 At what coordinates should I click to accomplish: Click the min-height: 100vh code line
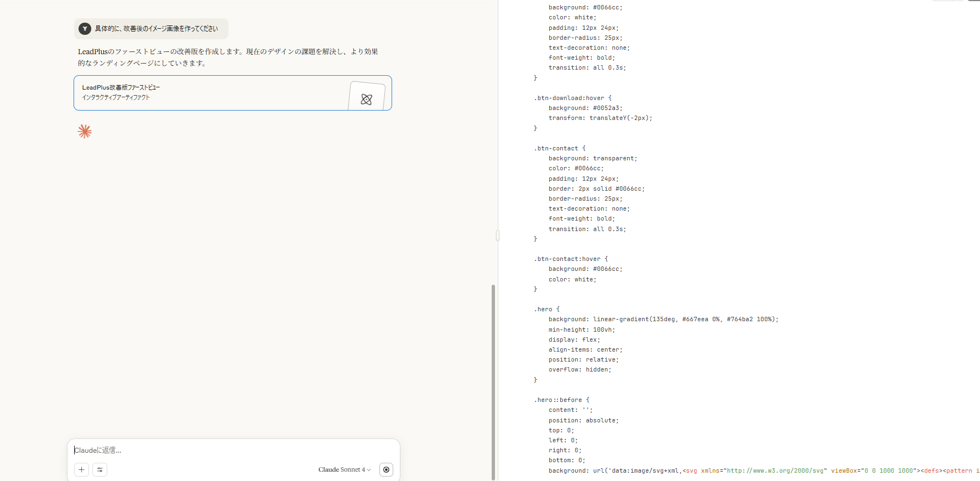pos(581,330)
